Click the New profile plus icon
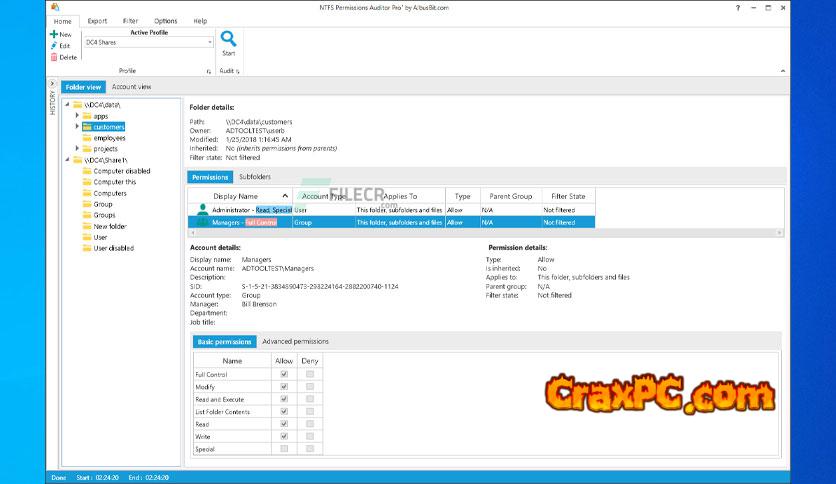The image size is (836, 484). (x=53, y=34)
